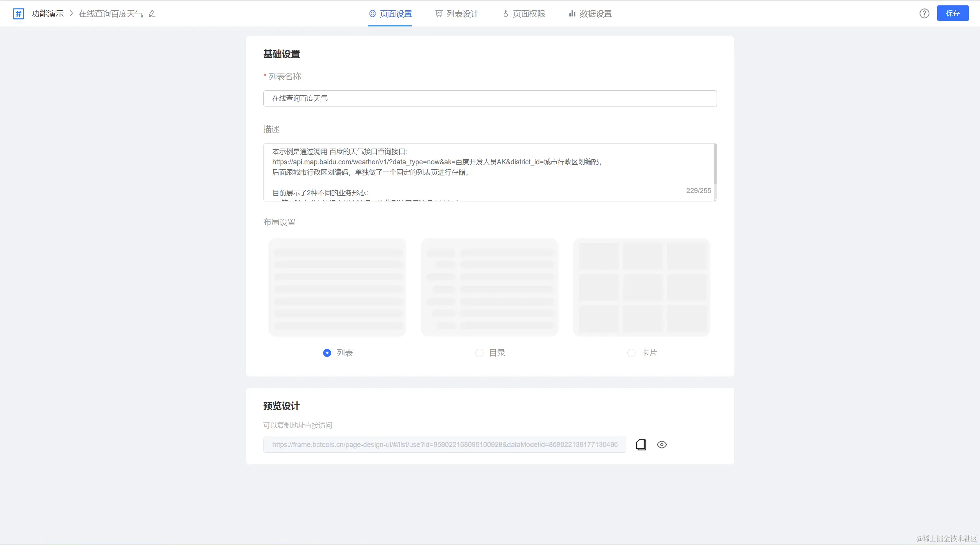This screenshot has height=545, width=980.
Task: Switch to 数据设置 tab
Action: click(595, 14)
